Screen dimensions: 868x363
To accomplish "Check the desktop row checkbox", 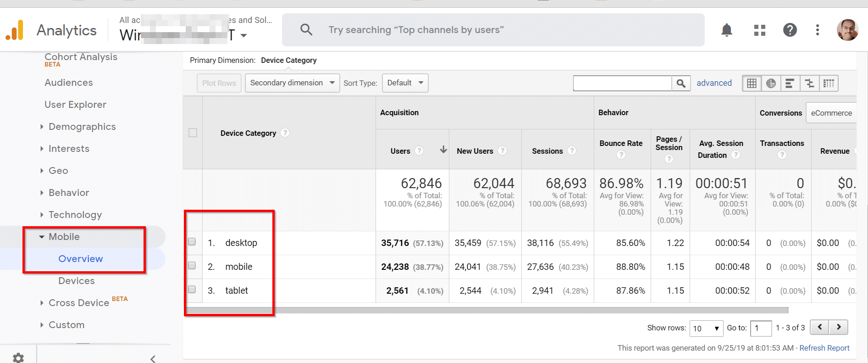I will (x=192, y=242).
